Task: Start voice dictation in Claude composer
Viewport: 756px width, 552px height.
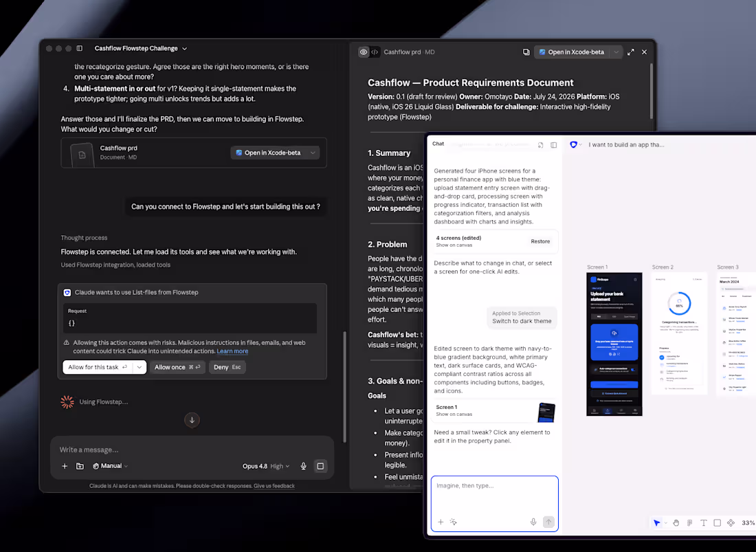Action: tap(303, 466)
